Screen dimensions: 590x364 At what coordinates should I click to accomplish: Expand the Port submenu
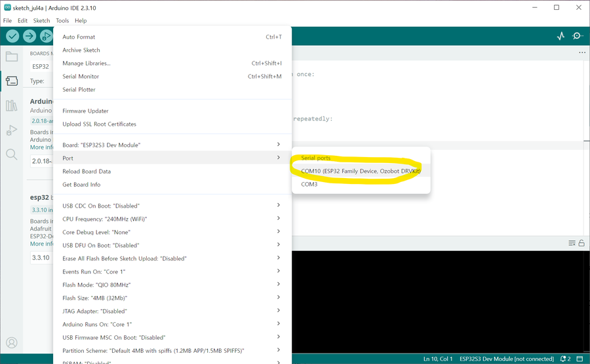(172, 158)
